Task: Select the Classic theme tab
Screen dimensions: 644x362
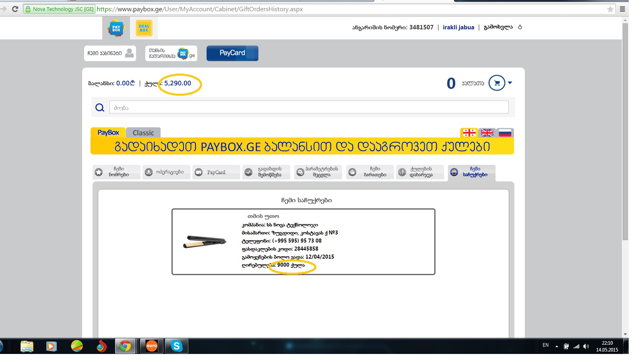Action: (x=143, y=133)
